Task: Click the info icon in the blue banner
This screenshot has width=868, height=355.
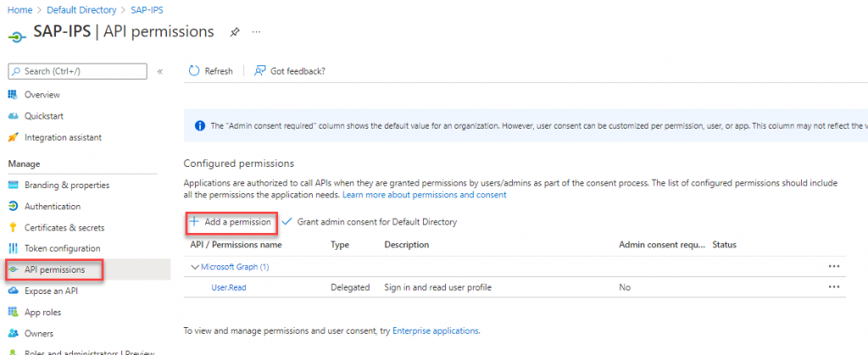Action: pyautogui.click(x=200, y=126)
